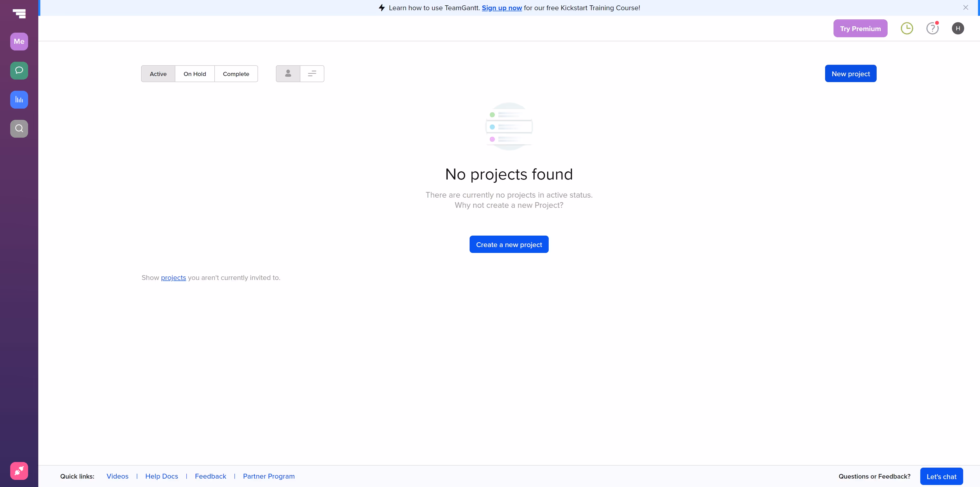Open the help question mark icon
The width and height of the screenshot is (980, 487).
(x=932, y=29)
